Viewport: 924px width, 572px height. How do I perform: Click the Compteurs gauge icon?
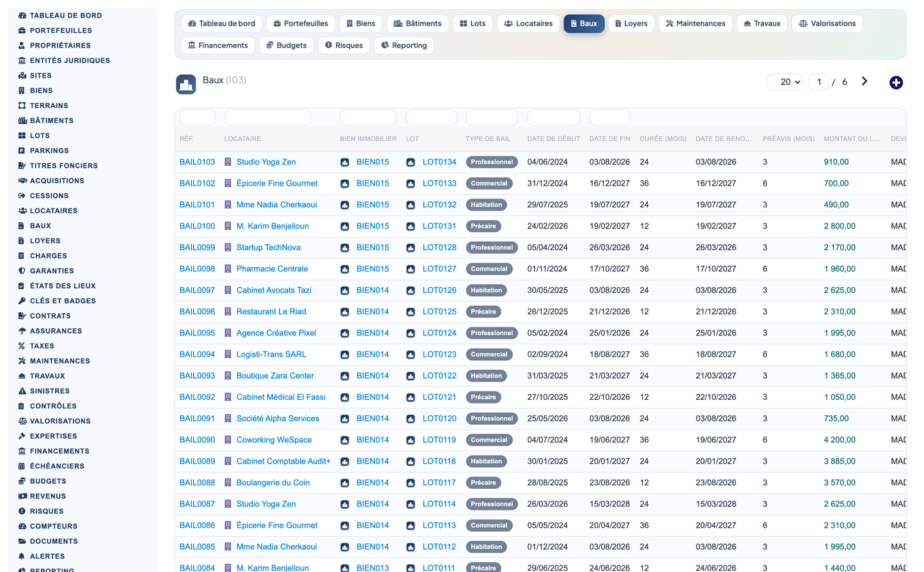click(x=22, y=526)
